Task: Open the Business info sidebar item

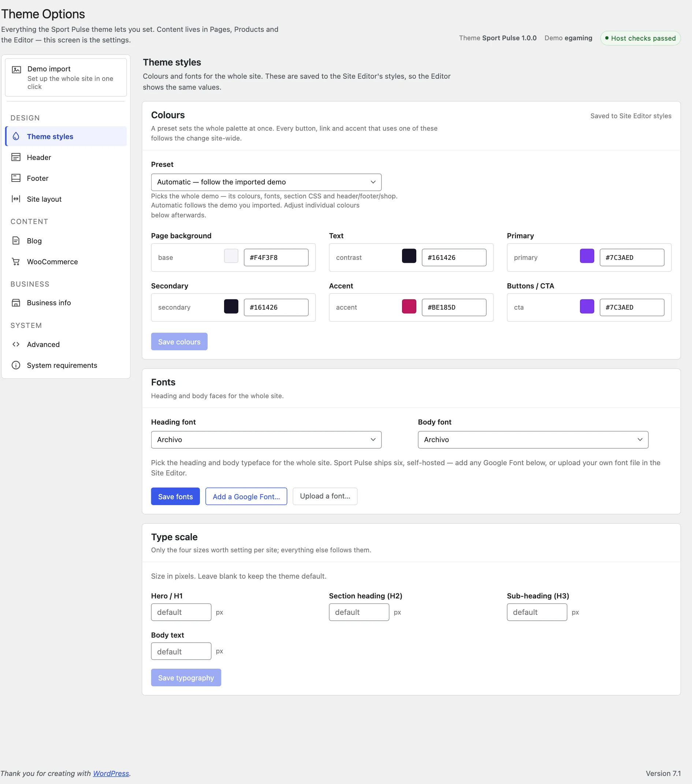Action: (x=66, y=303)
